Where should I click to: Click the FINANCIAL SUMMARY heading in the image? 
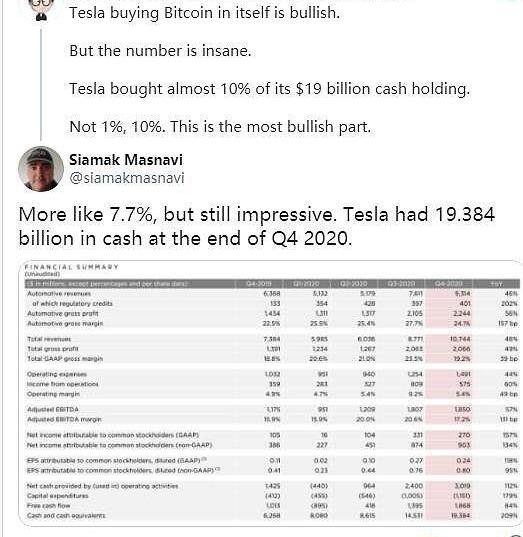coord(71,267)
